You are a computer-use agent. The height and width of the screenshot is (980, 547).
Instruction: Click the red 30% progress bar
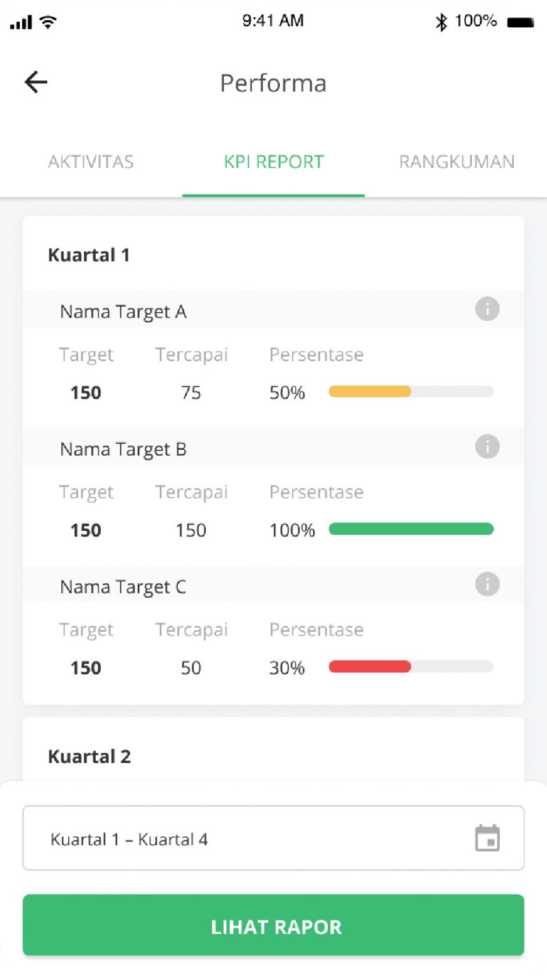(x=370, y=666)
